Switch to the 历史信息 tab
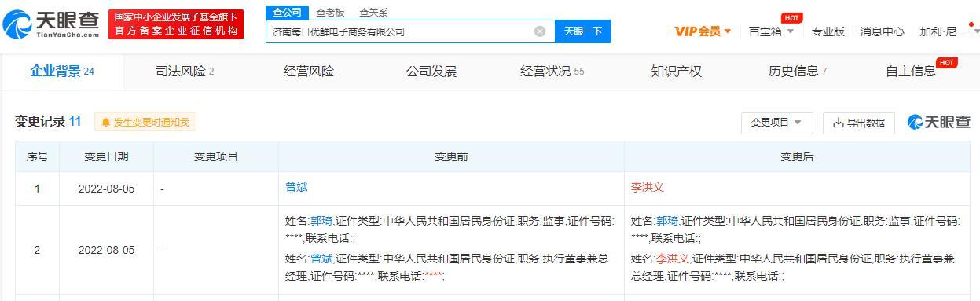This screenshot has height=301, width=980. pos(798,72)
